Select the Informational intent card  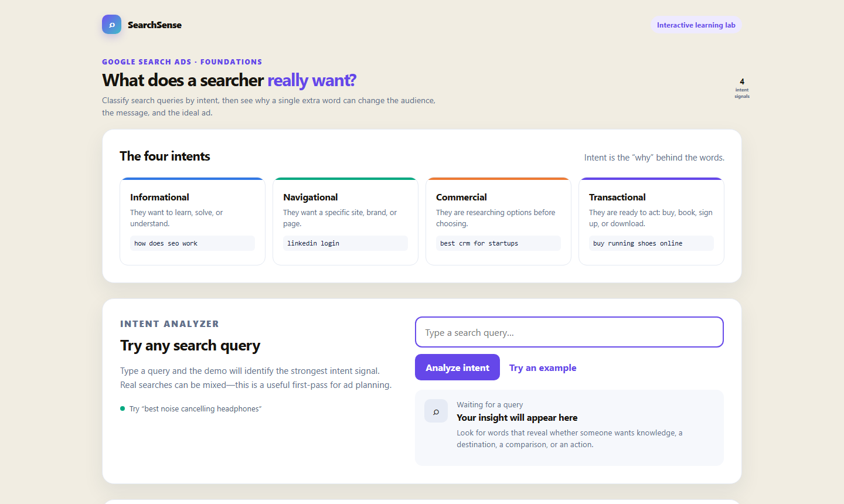pos(192,221)
